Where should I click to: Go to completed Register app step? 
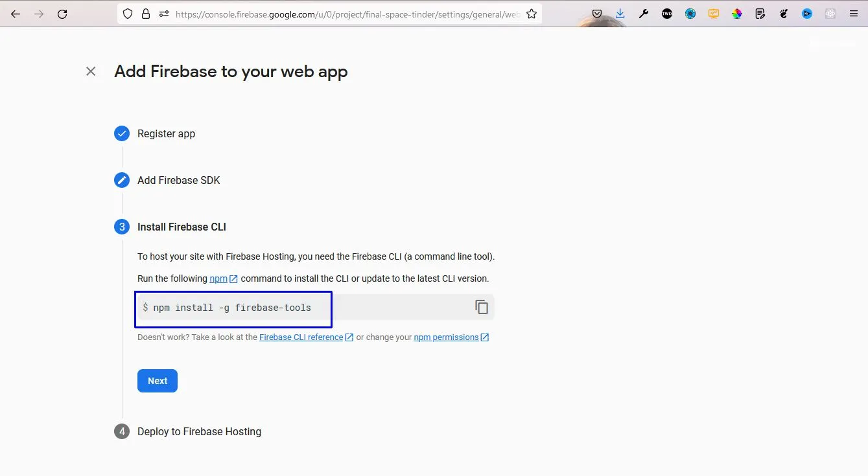pyautogui.click(x=166, y=133)
